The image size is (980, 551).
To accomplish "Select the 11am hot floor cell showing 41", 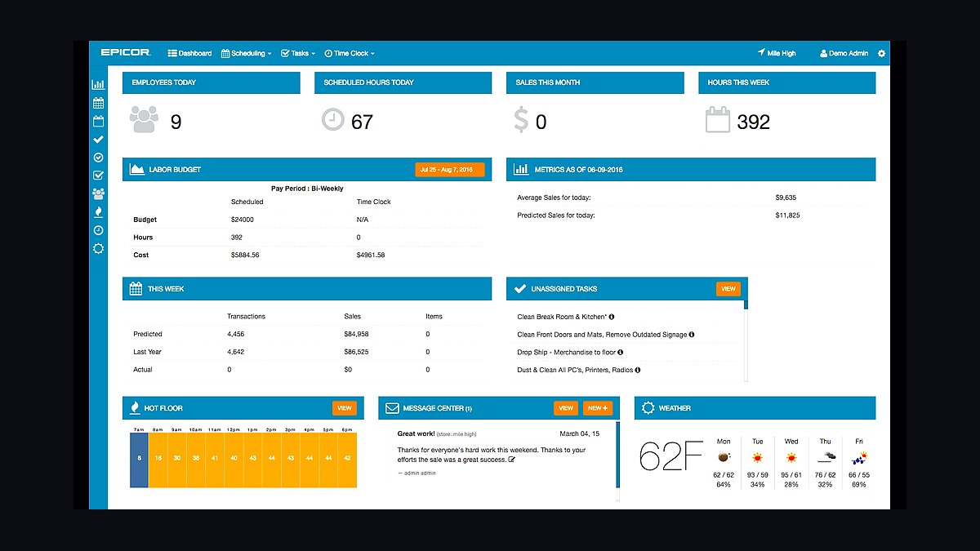I will click(x=215, y=459).
